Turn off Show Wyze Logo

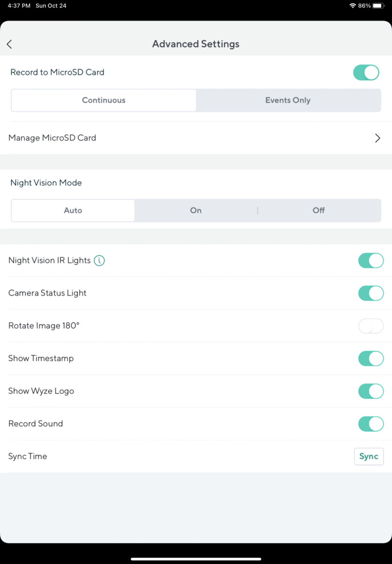click(371, 391)
